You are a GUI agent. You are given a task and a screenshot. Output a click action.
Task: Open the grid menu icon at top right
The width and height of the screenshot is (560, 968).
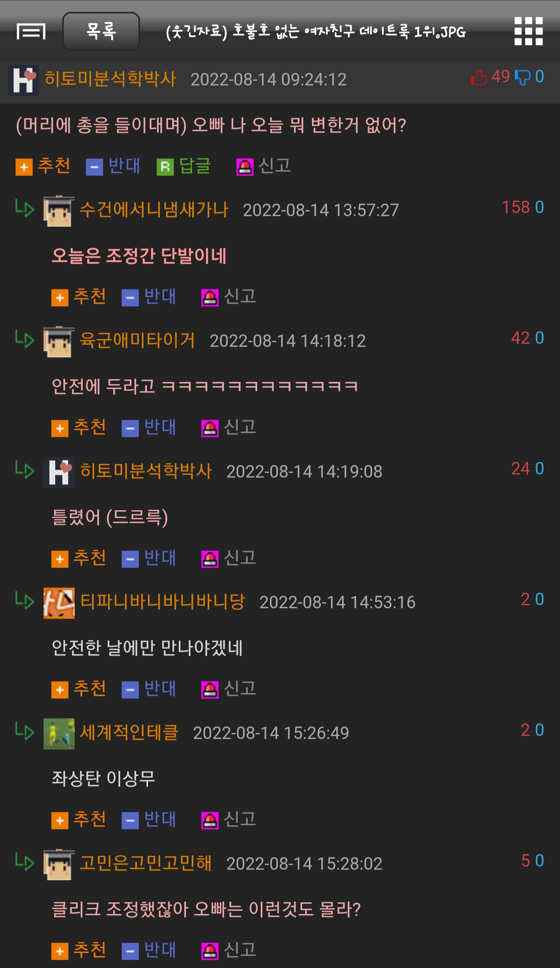pos(528,31)
